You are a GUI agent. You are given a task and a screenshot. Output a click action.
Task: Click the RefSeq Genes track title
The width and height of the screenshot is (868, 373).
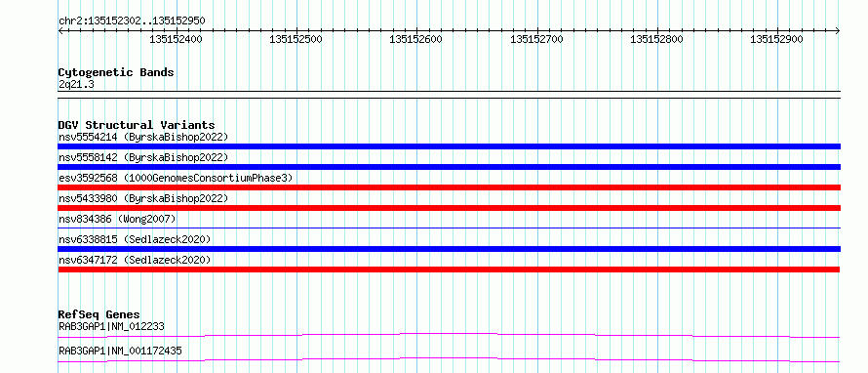[x=99, y=314]
